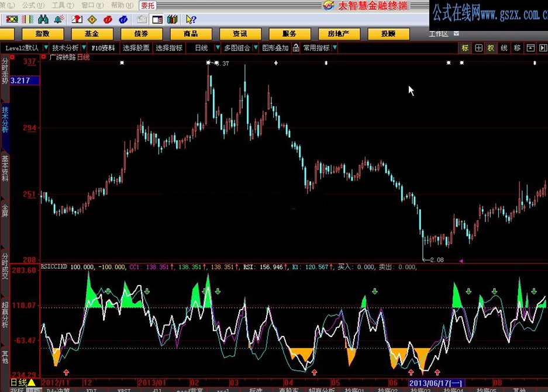Viewport: 548px width, 392px height.
Task: Toggle the 权 adjusted price button
Action: pyautogui.click(x=491, y=48)
